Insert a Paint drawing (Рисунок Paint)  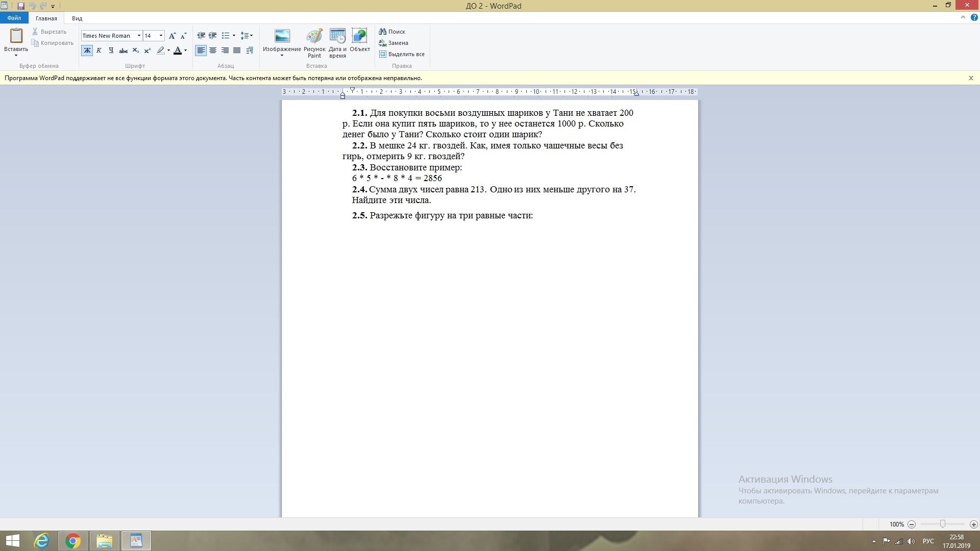[x=314, y=43]
